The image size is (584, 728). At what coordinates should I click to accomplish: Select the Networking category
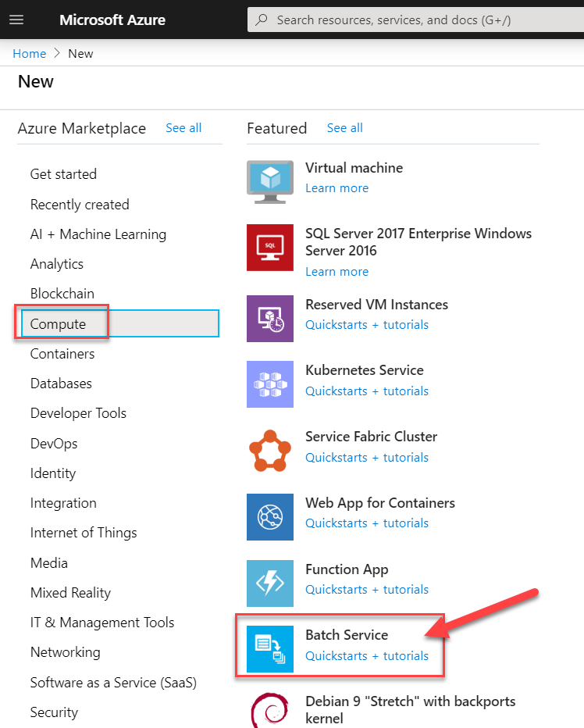[66, 652]
